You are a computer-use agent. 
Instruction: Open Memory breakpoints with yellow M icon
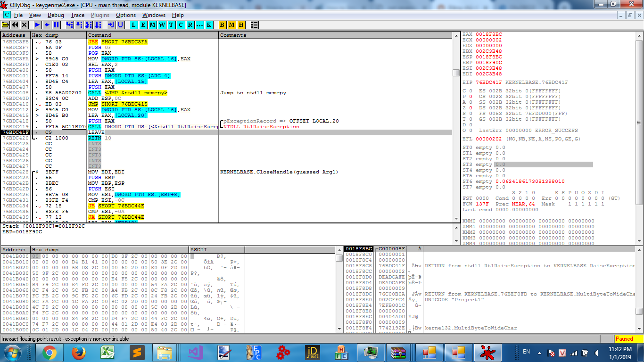(232, 25)
